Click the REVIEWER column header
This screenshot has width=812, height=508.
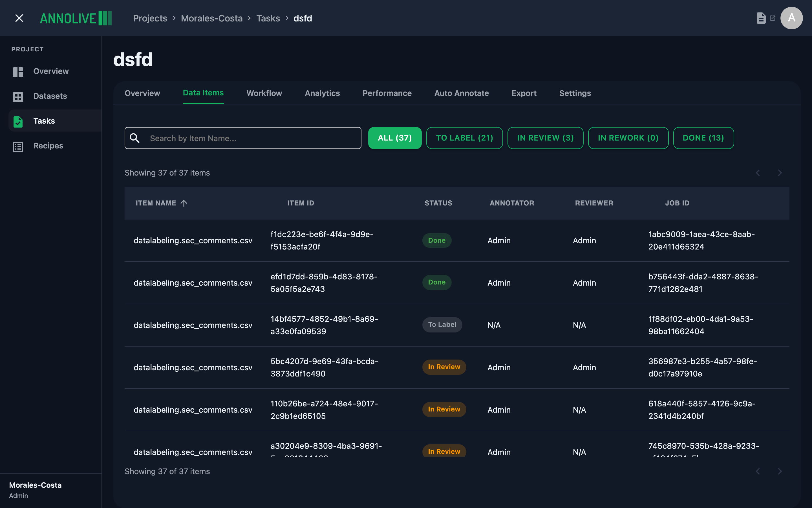(594, 203)
